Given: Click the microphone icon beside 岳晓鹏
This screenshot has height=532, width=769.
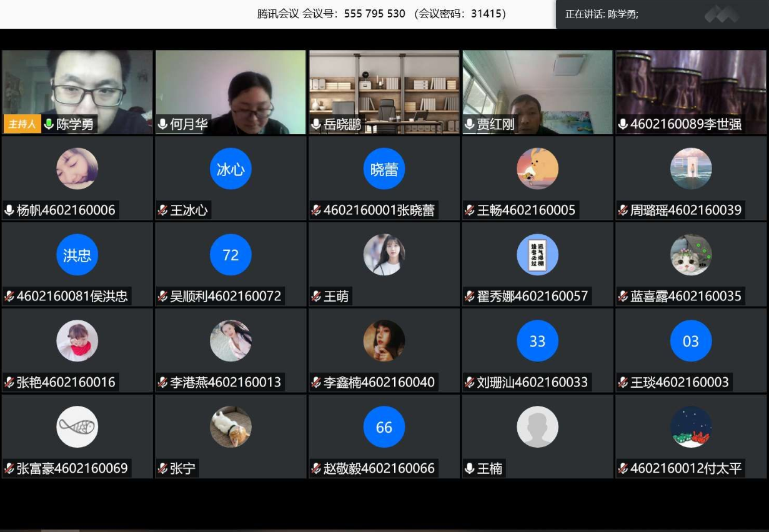Looking at the screenshot, I should (316, 124).
